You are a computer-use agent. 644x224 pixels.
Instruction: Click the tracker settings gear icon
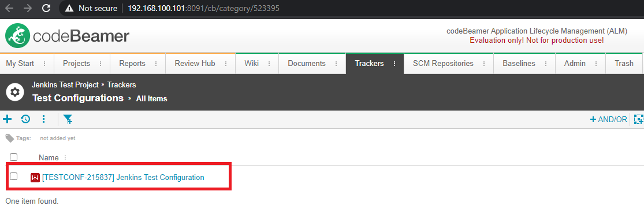15,92
